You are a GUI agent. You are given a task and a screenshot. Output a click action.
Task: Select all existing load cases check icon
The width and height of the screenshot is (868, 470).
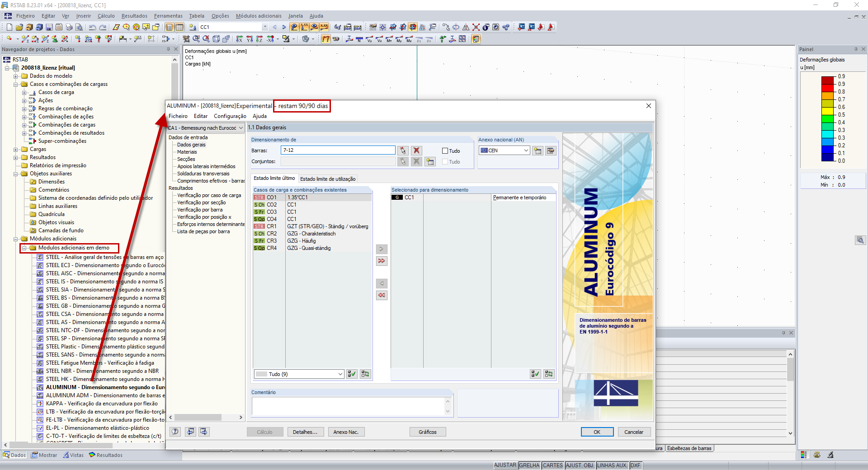tap(352, 374)
